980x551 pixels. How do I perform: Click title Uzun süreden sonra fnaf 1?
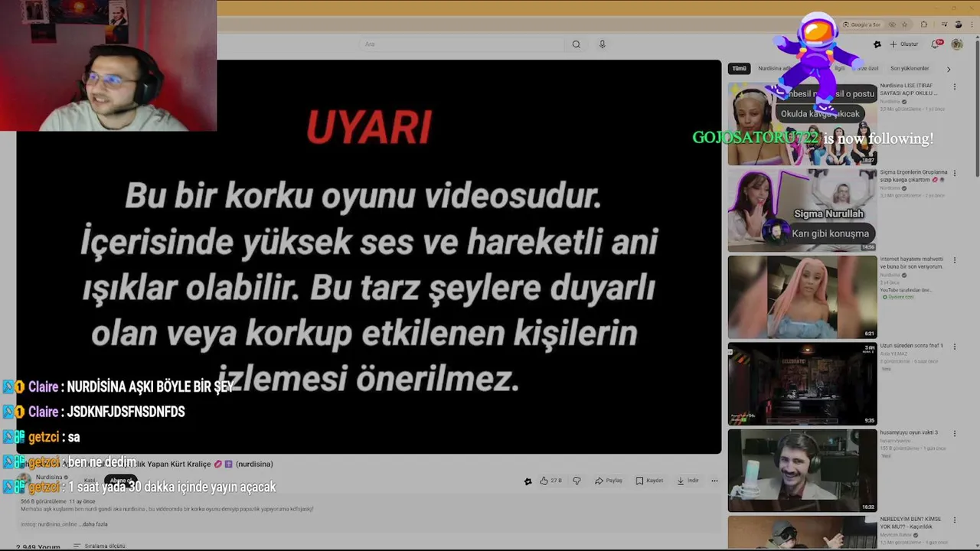pyautogui.click(x=911, y=346)
